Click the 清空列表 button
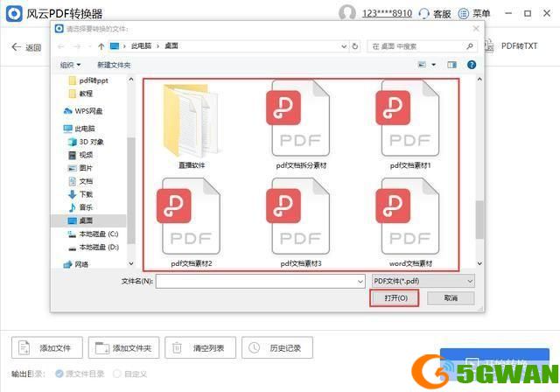 [x=200, y=347]
